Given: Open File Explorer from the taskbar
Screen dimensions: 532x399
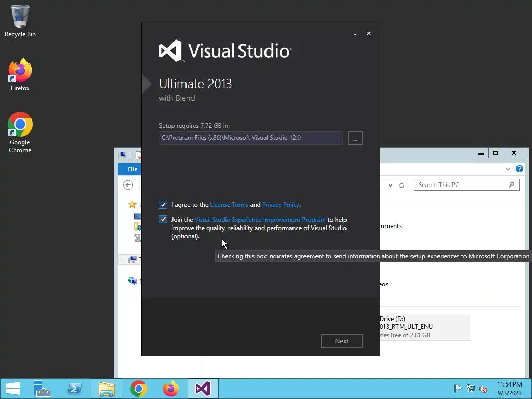Looking at the screenshot, I should coord(106,389).
